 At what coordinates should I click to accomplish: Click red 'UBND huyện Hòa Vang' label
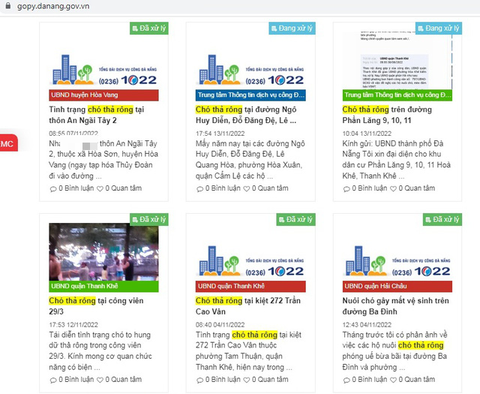104,95
